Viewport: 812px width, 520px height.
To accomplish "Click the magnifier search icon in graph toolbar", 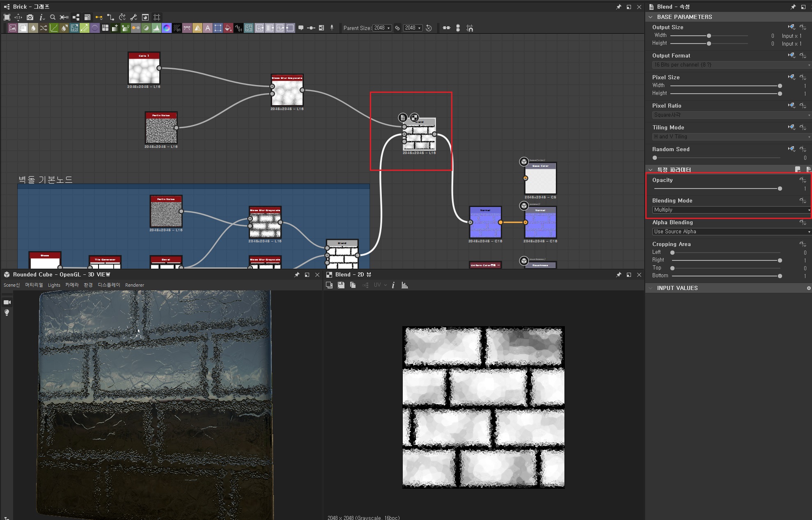I will [x=53, y=17].
